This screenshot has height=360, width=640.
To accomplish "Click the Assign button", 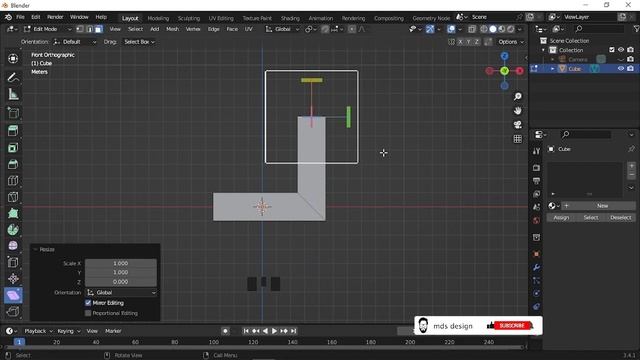I will click(561, 218).
